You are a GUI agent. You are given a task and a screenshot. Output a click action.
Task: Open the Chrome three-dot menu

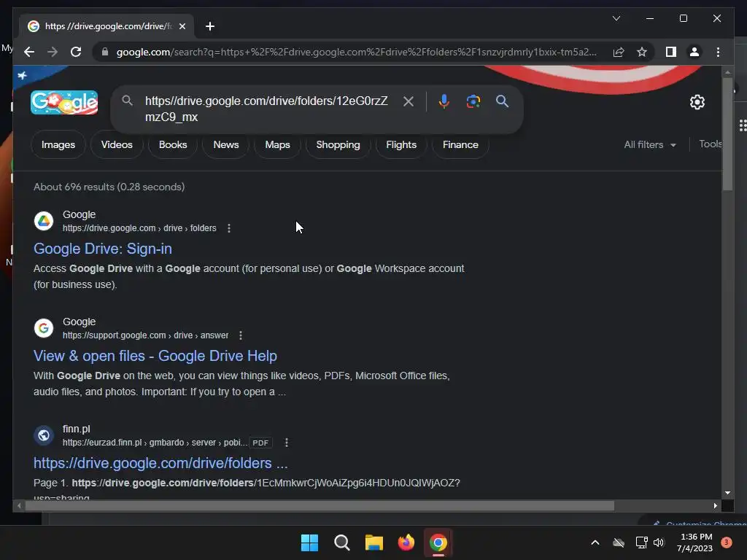718,52
